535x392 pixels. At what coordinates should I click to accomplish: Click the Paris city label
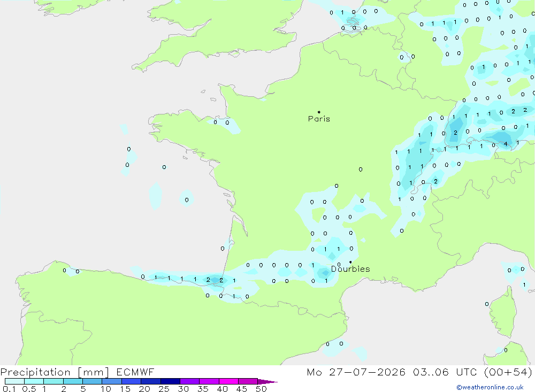click(319, 119)
